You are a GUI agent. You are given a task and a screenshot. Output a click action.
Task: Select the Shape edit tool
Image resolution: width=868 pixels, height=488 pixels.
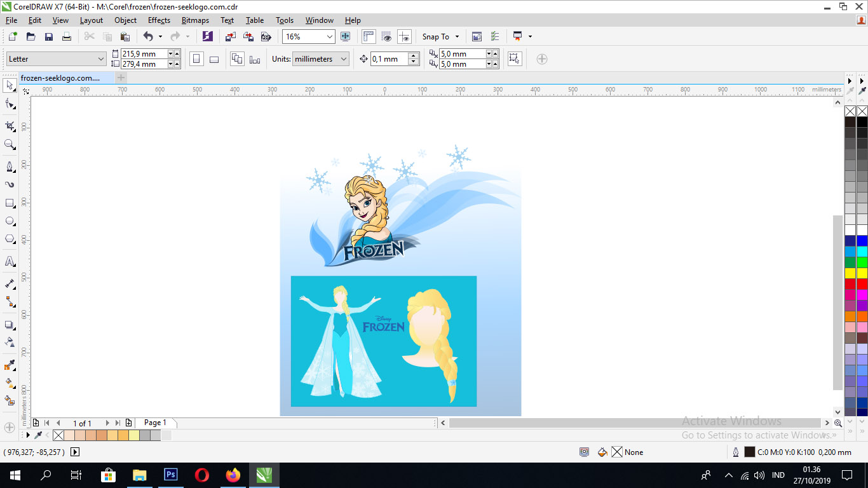[10, 104]
